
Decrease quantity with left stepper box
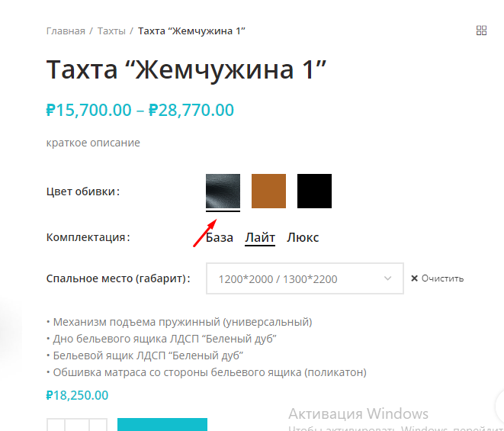56,425
